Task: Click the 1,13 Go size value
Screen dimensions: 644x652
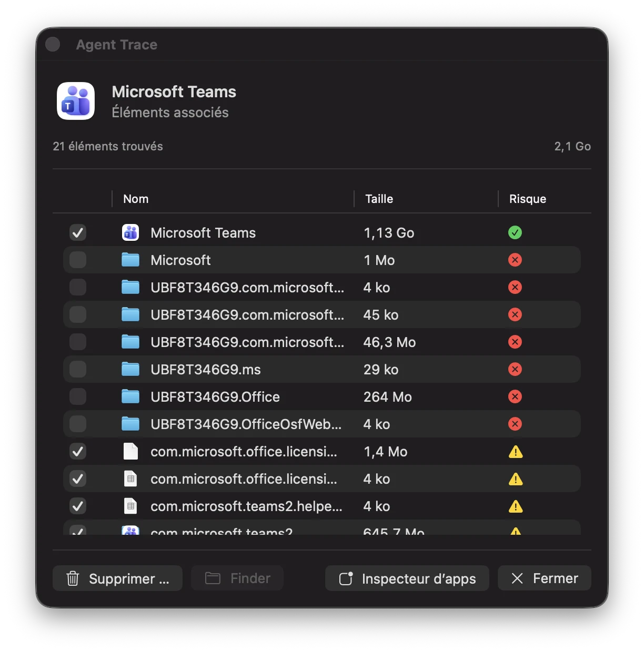Action: point(389,233)
